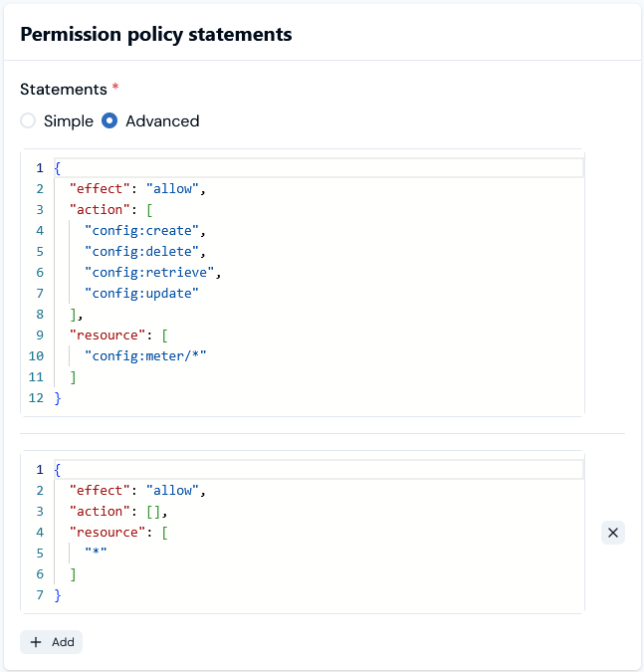The height and width of the screenshot is (672, 644).
Task: Click the "effect": "allow" line in second editor
Action: [137, 491]
